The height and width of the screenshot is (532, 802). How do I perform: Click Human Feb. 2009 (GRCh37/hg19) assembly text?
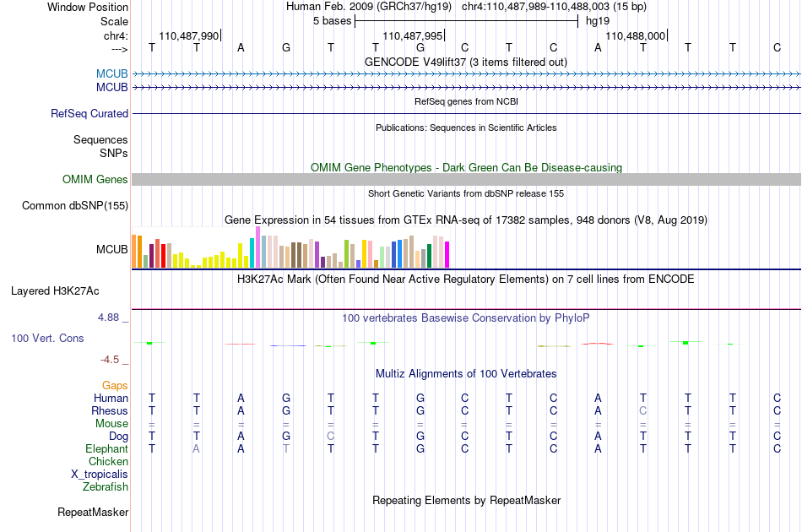coord(369,7)
